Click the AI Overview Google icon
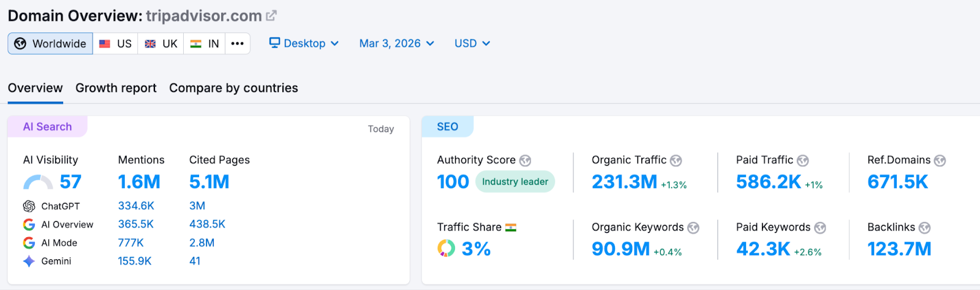This screenshot has width=980, height=290. tap(29, 224)
